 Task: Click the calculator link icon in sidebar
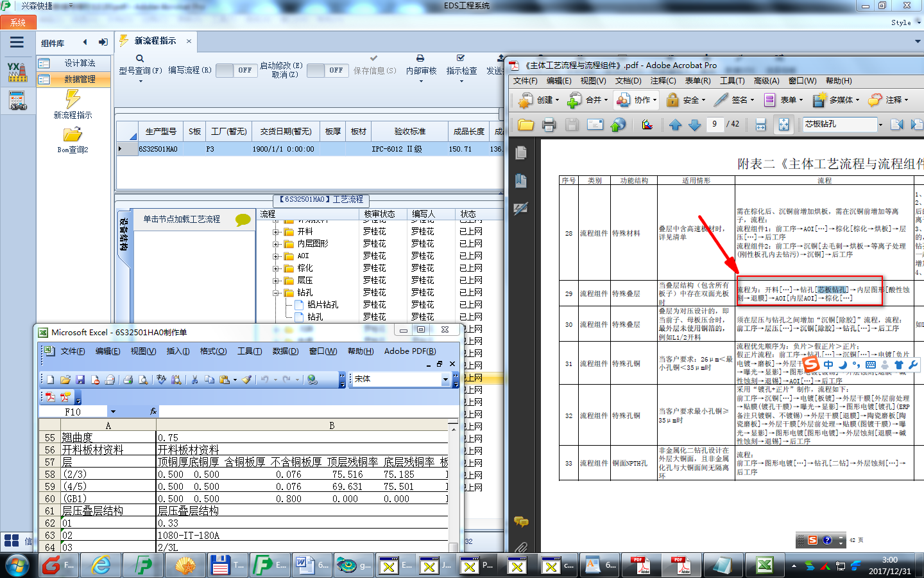coord(18,101)
